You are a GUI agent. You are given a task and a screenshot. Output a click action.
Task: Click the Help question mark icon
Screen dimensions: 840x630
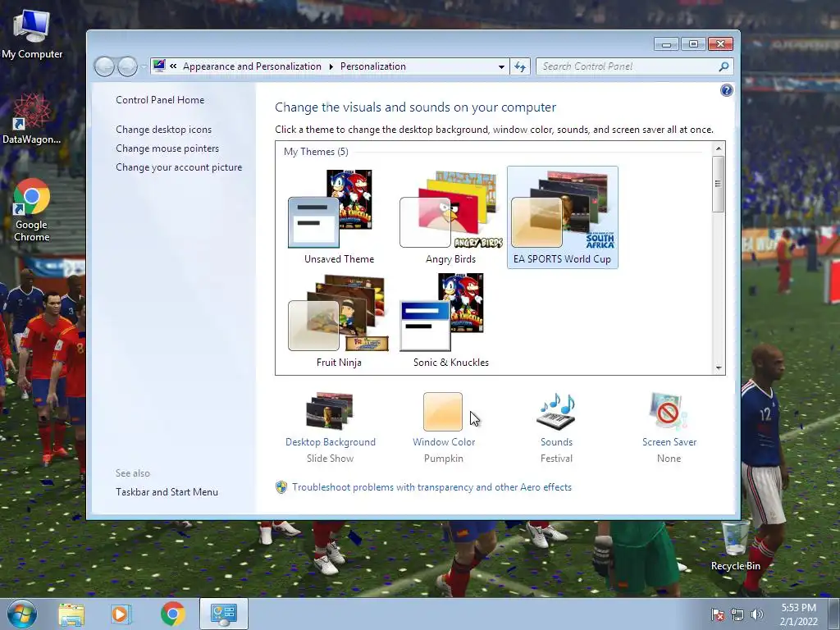727,90
